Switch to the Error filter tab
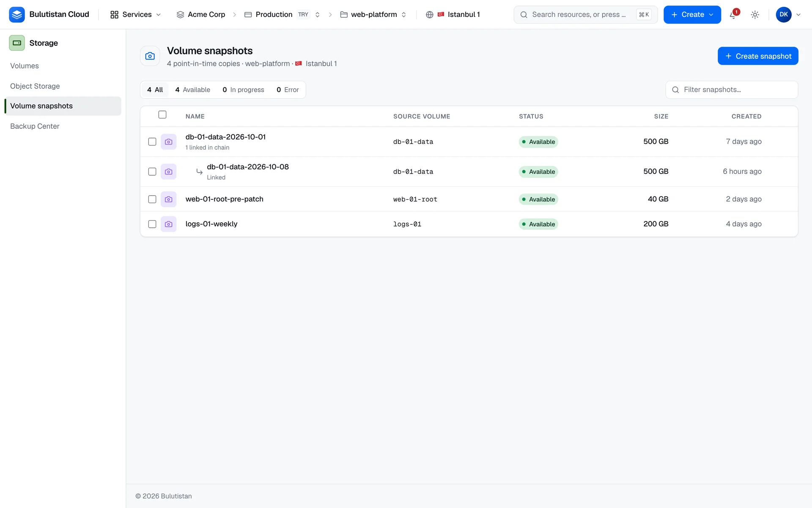 tap(288, 90)
